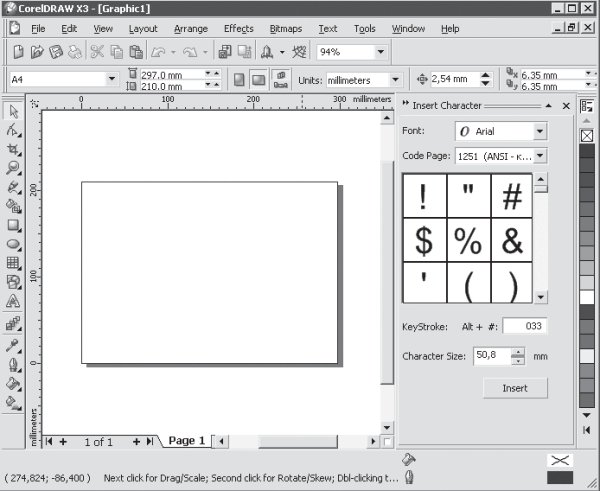Select the Rectangle tool
This screenshot has height=491, width=600.
pos(13,225)
